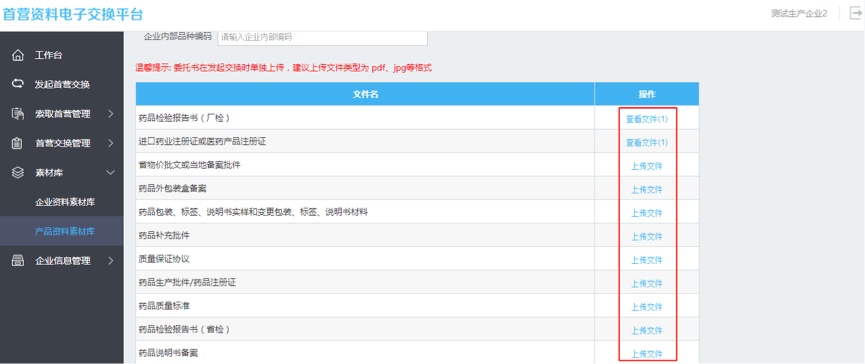The image size is (865, 364).
Task: Click the red 温馨提示 notice text
Action: click(284, 68)
